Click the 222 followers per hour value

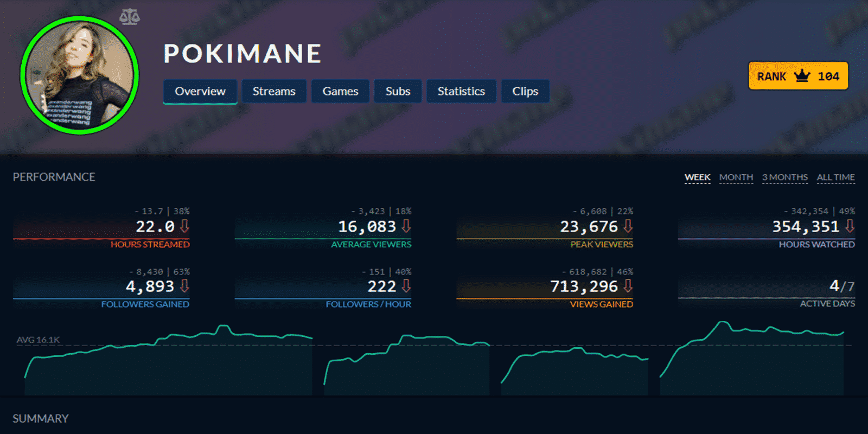coord(382,286)
